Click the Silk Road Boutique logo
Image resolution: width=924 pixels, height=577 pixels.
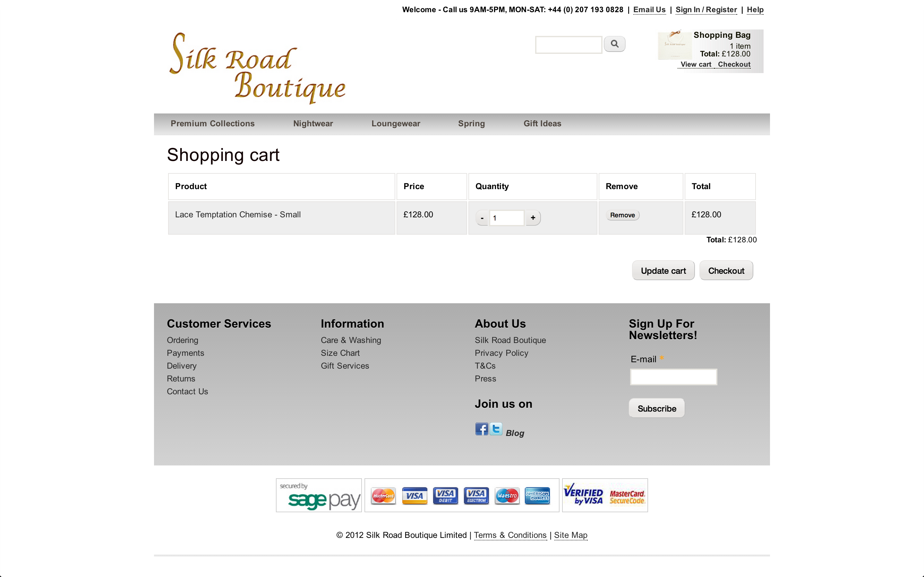[257, 68]
